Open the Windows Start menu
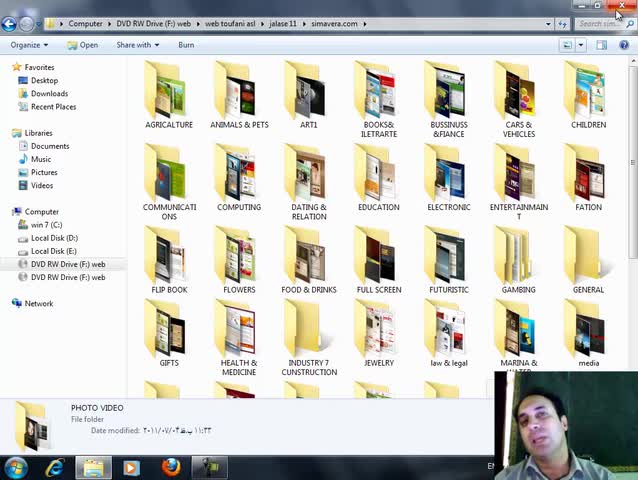The width and height of the screenshot is (638, 480). tap(15, 468)
